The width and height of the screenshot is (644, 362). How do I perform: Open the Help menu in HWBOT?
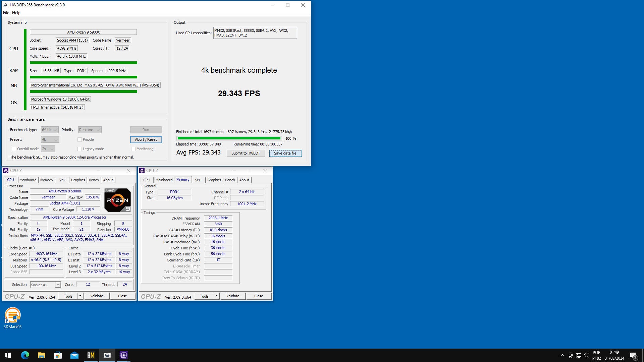[16, 13]
